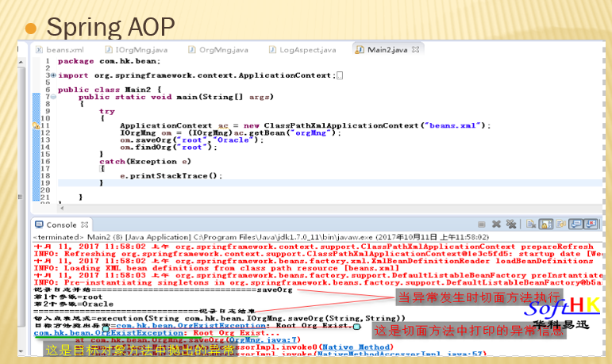Close the Console view
Image resolution: width=612 pixels, height=364 pixels.
point(85,224)
